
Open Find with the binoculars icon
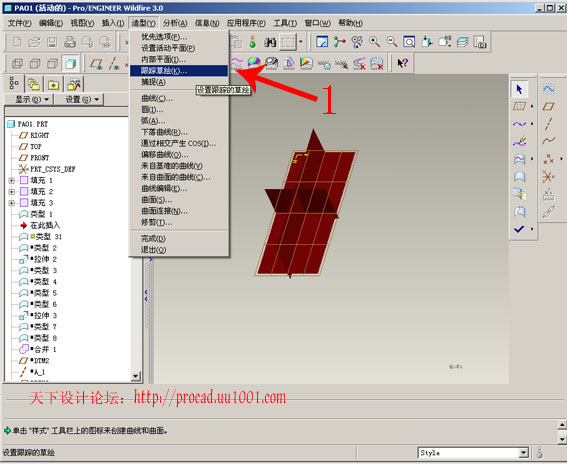(270, 42)
